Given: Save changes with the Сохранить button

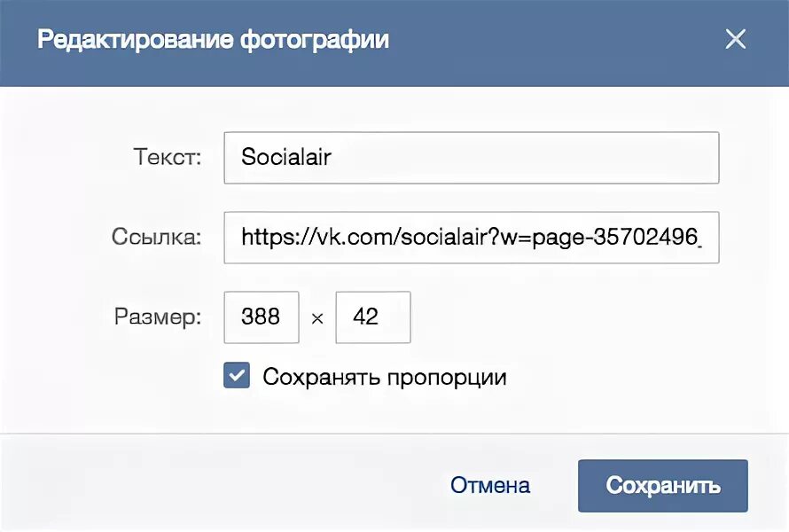Looking at the screenshot, I should pyautogui.click(x=663, y=486).
